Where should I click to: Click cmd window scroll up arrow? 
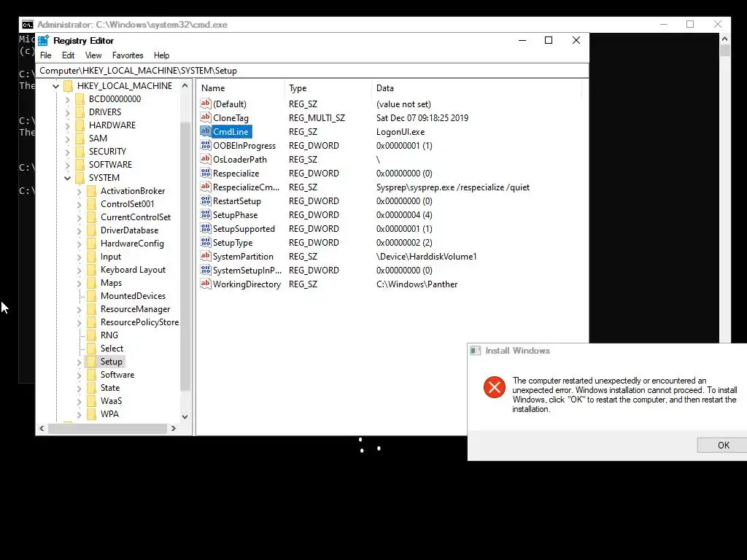[x=724, y=39]
